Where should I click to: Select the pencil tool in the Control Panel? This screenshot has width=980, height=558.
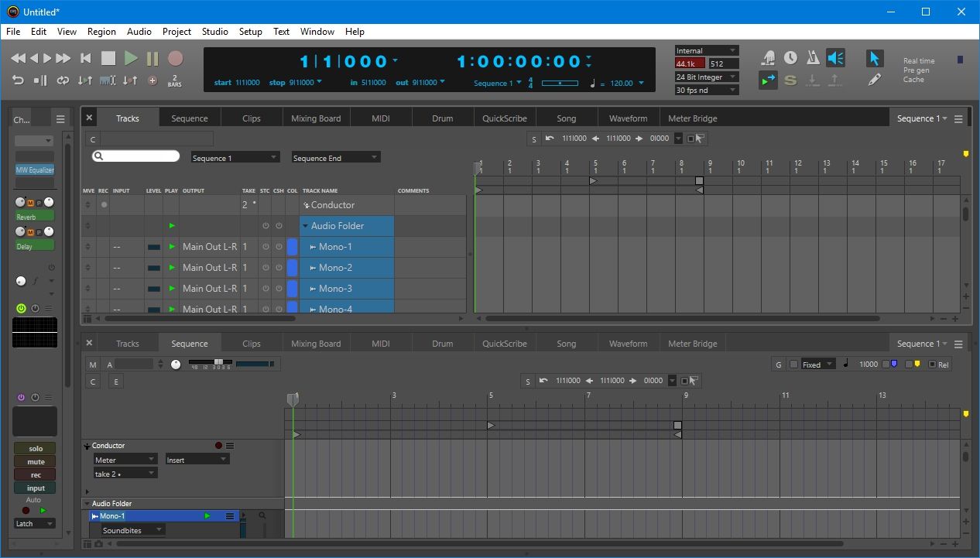point(875,78)
